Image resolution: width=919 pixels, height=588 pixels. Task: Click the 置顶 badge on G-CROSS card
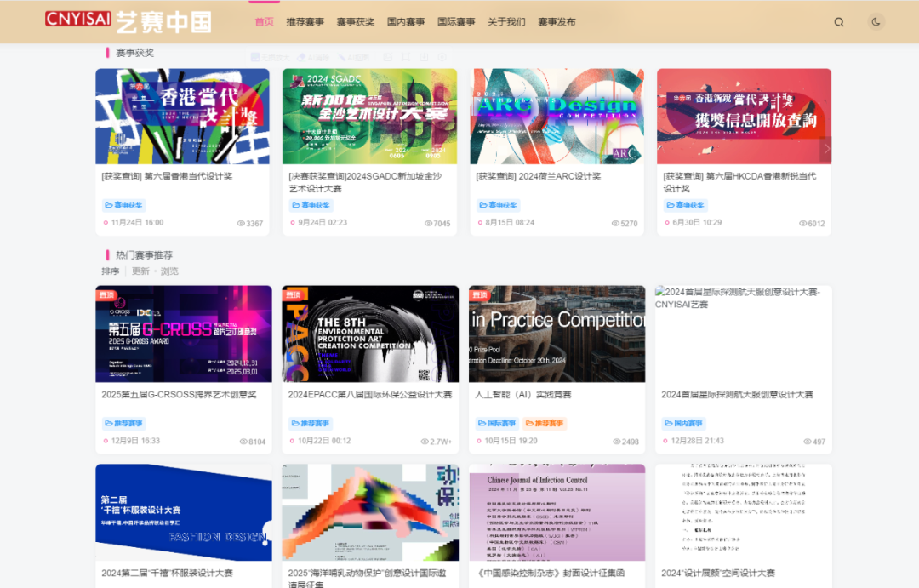[106, 294]
